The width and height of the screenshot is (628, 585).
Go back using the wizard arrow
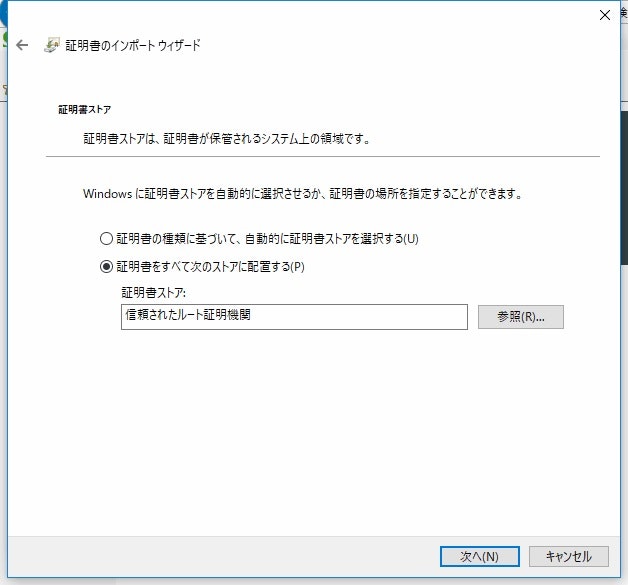pyautogui.click(x=22, y=45)
